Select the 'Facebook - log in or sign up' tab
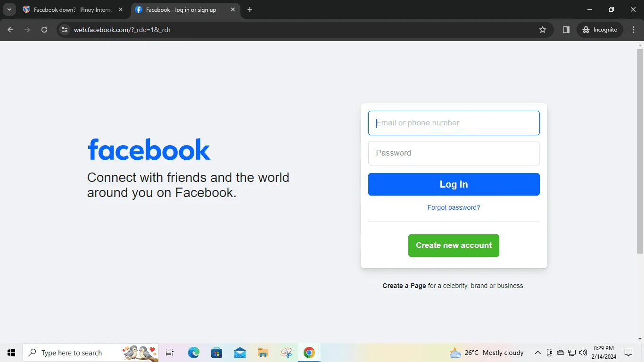The height and width of the screenshot is (362, 644). coord(181,9)
